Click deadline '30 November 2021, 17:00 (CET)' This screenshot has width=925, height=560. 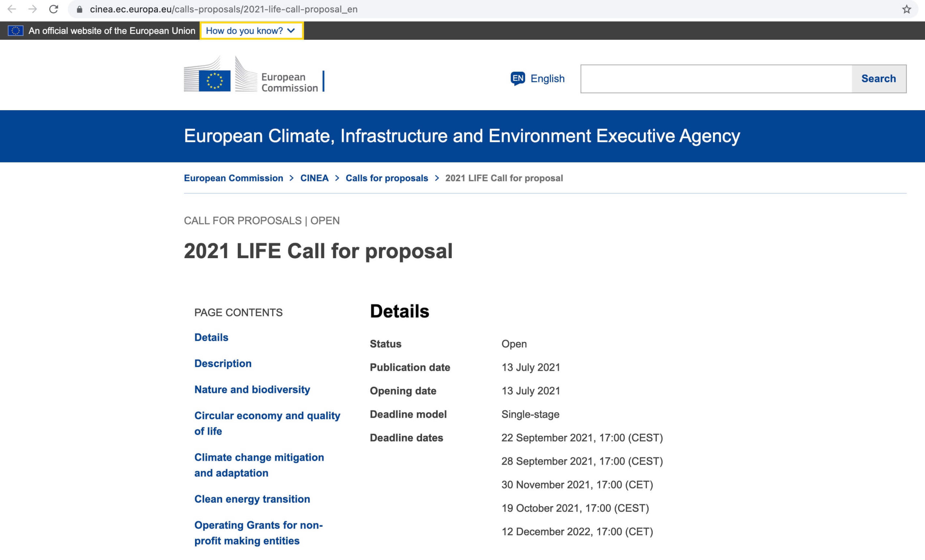coord(577,485)
